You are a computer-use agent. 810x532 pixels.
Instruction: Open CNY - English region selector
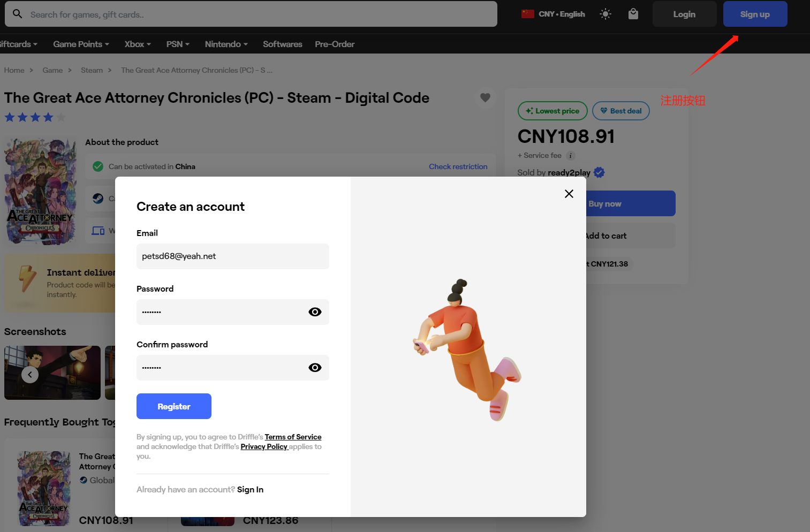(x=553, y=14)
